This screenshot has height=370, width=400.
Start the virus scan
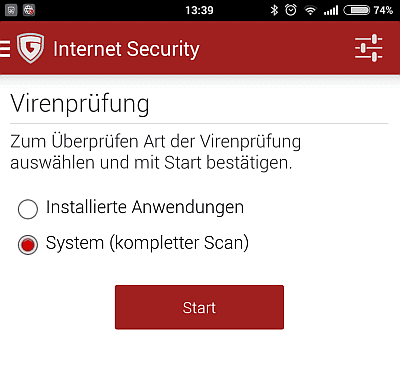pyautogui.click(x=199, y=307)
